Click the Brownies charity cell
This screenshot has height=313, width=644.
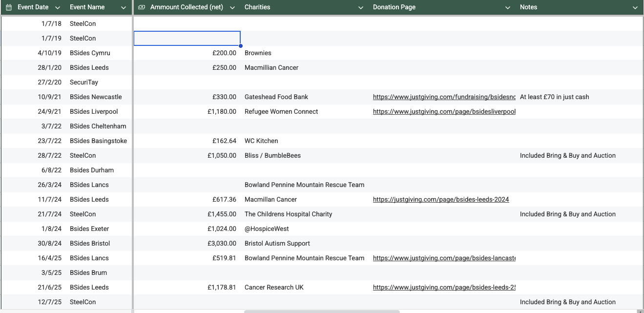coord(306,53)
